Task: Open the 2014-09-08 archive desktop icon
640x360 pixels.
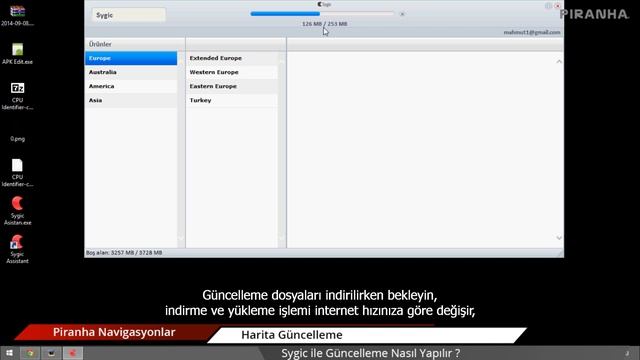Action: pyautogui.click(x=18, y=16)
